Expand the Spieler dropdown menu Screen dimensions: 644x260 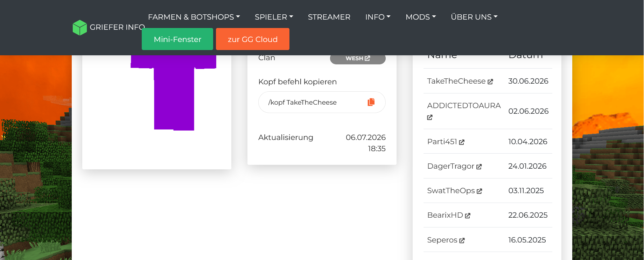point(274,17)
